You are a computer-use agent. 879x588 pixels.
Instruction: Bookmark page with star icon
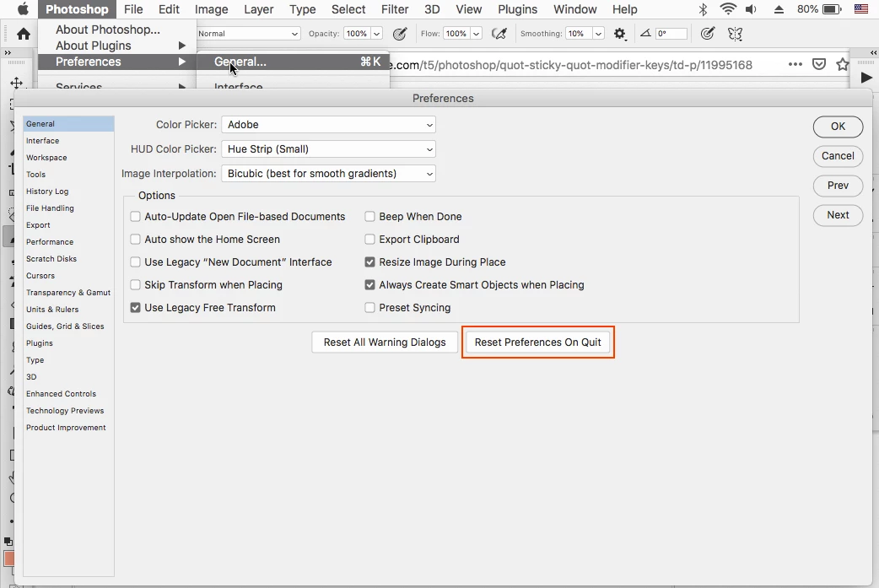[842, 64]
